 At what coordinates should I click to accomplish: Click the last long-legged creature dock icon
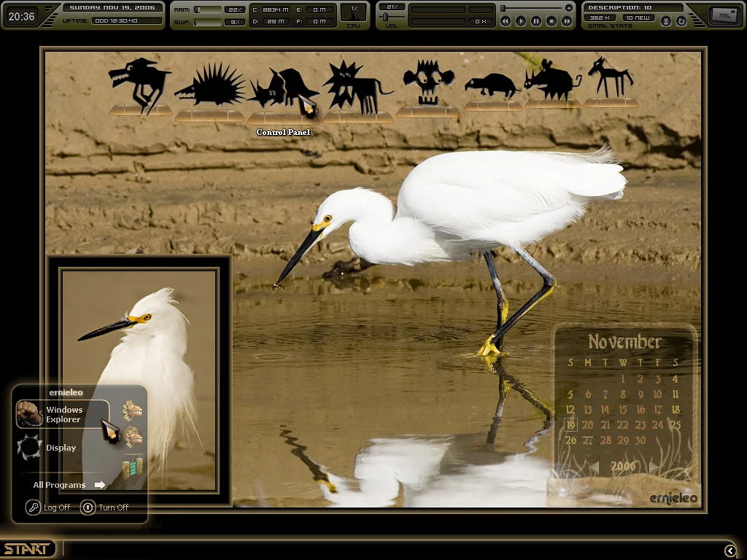(611, 77)
